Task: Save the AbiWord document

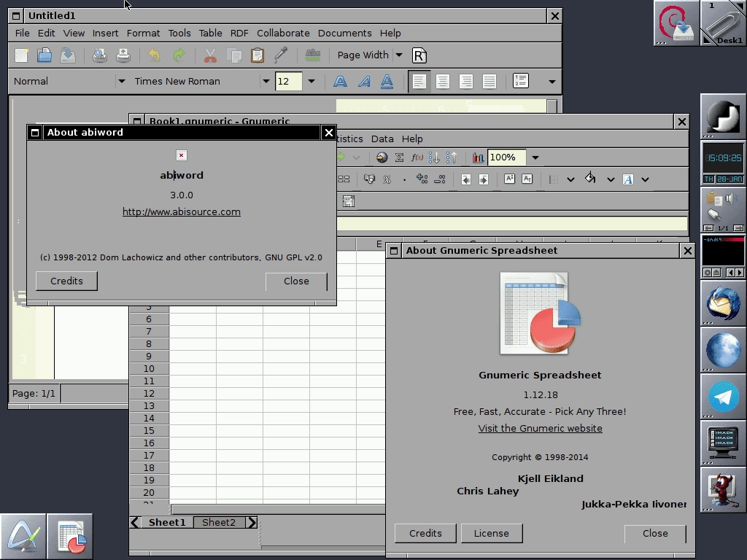Action: pyautogui.click(x=67, y=55)
